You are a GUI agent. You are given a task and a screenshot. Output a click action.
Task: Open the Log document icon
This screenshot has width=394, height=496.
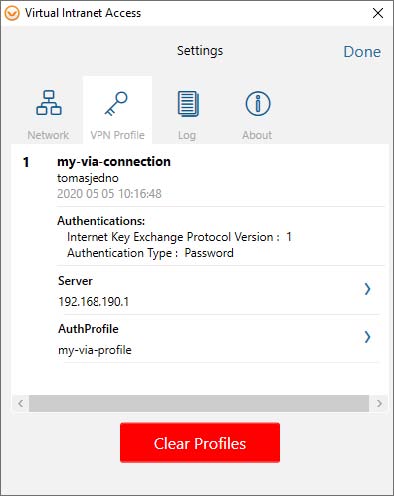(188, 104)
